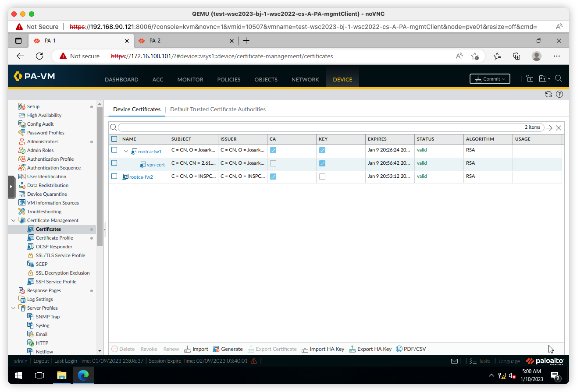Click Logout in the status bar
The width and height of the screenshot is (577, 392).
click(x=41, y=361)
